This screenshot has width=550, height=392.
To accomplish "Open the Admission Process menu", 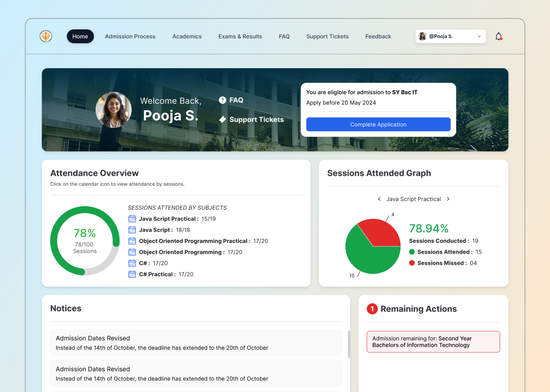I will coord(130,36).
